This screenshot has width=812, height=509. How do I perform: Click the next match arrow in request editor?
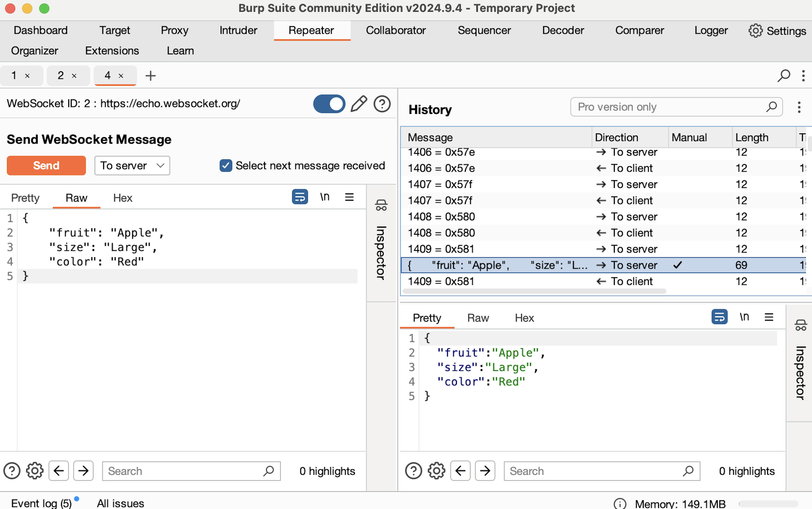(x=83, y=471)
